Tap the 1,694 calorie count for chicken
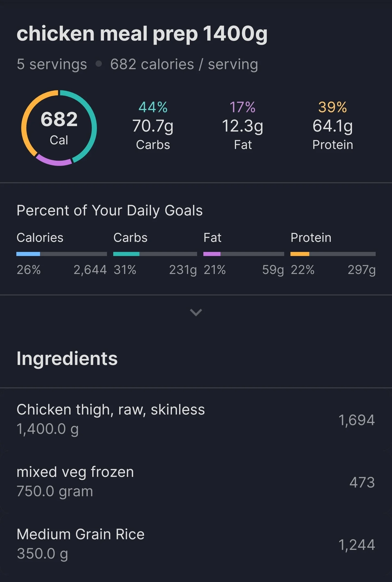Screen dimensions: 392x582 357,420
